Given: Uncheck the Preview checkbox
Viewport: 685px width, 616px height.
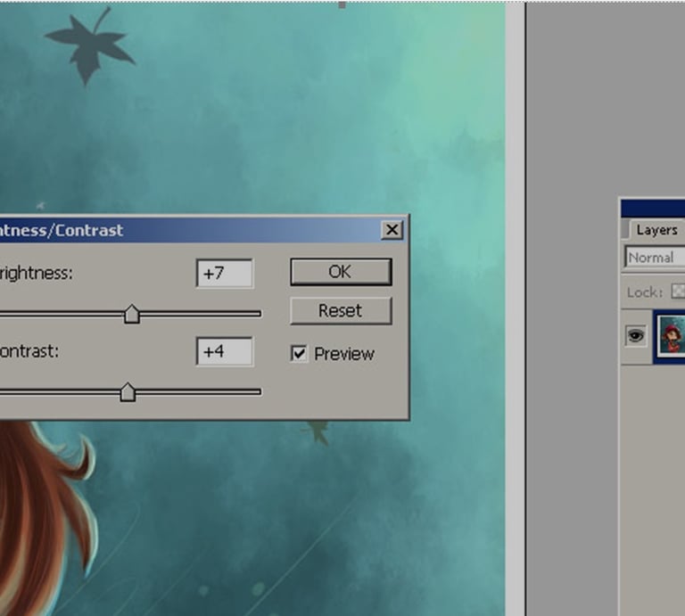Looking at the screenshot, I should [x=299, y=353].
